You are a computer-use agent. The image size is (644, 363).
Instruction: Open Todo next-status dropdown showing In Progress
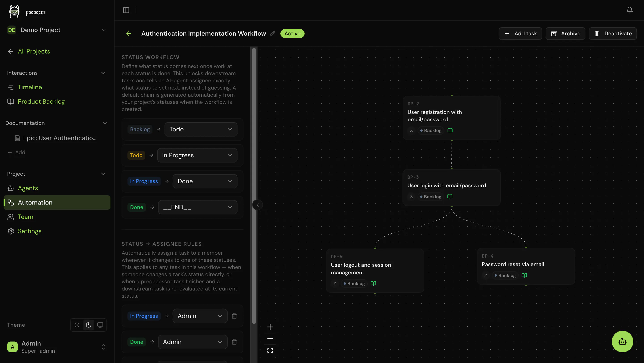(197, 155)
